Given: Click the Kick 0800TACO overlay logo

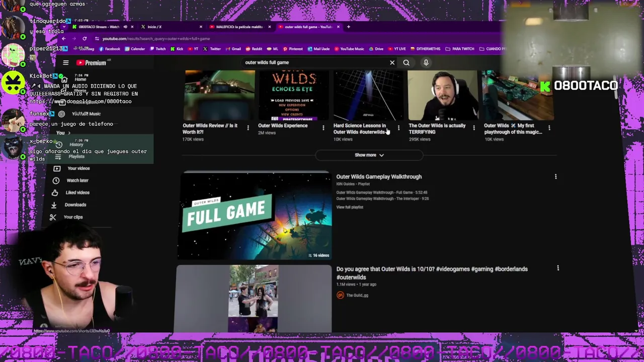Looking at the screenshot, I should 579,86.
